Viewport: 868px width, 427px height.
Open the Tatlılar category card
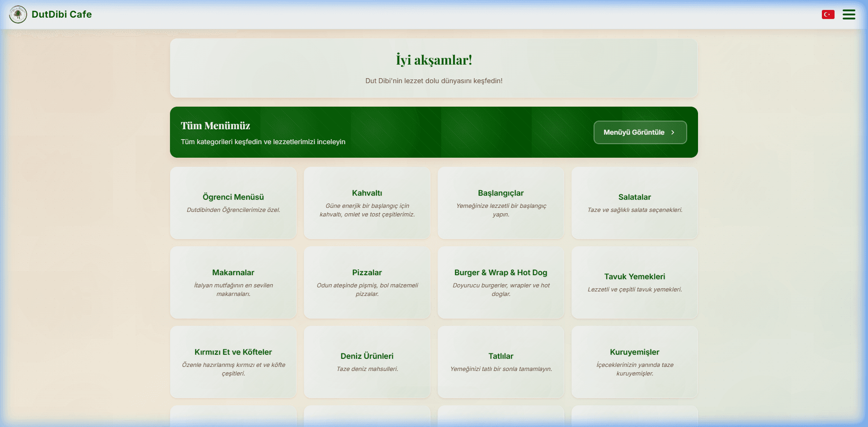pyautogui.click(x=501, y=362)
